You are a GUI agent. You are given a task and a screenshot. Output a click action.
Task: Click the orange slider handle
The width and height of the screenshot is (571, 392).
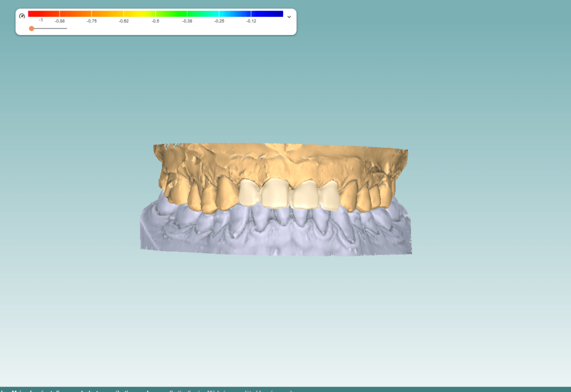pos(31,28)
